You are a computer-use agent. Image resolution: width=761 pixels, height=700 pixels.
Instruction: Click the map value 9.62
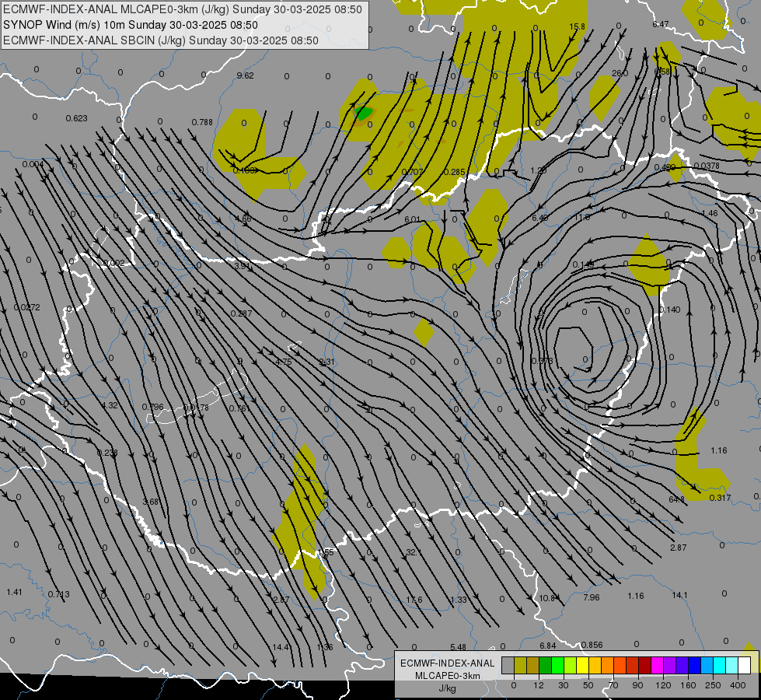245,75
